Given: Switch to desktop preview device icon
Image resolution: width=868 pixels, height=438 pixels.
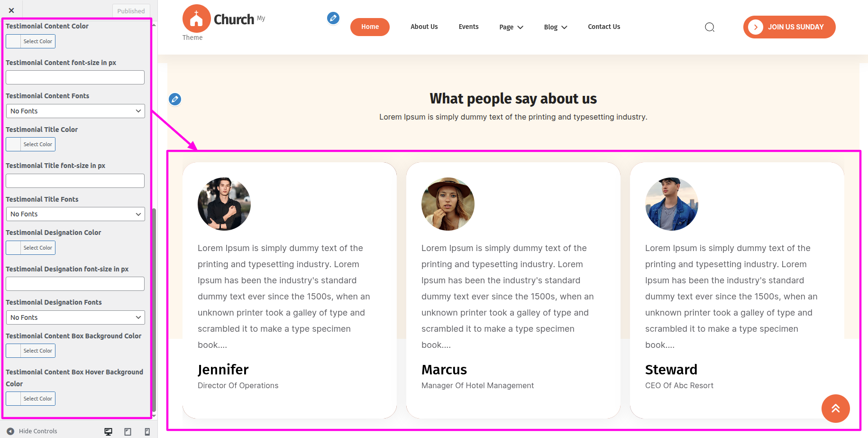Looking at the screenshot, I should point(108,431).
